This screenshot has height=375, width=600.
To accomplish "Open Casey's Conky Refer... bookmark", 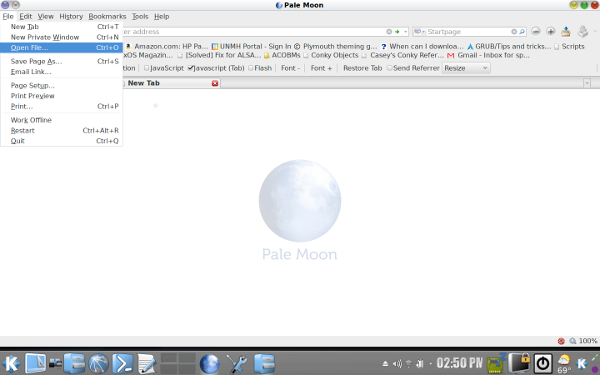I will [x=403, y=55].
